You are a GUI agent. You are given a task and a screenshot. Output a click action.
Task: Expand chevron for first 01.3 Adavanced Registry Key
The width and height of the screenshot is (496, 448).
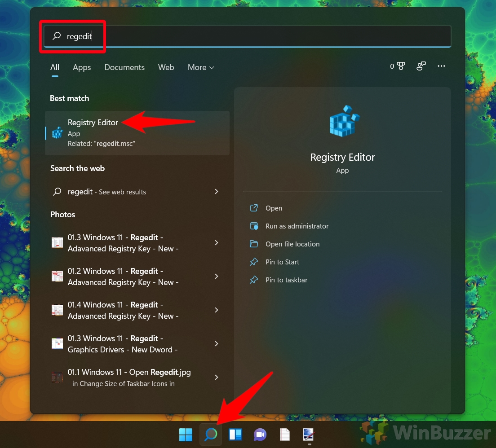pyautogui.click(x=217, y=243)
